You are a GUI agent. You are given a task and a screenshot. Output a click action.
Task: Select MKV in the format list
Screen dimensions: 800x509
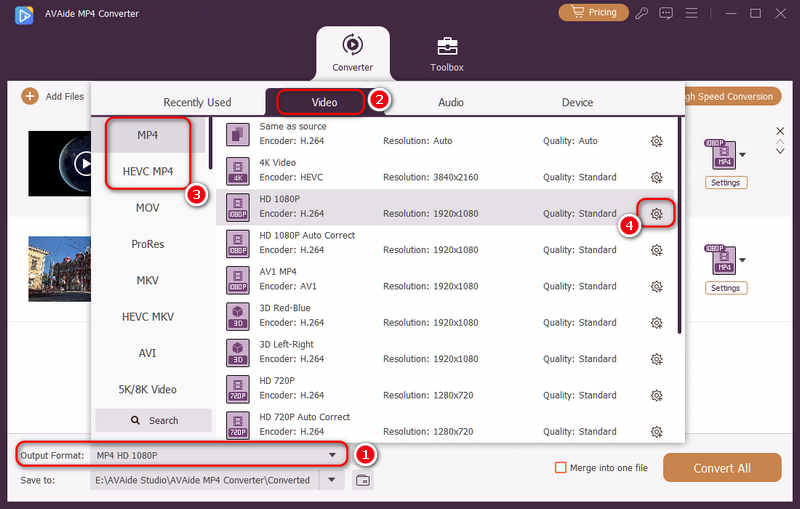tap(147, 281)
